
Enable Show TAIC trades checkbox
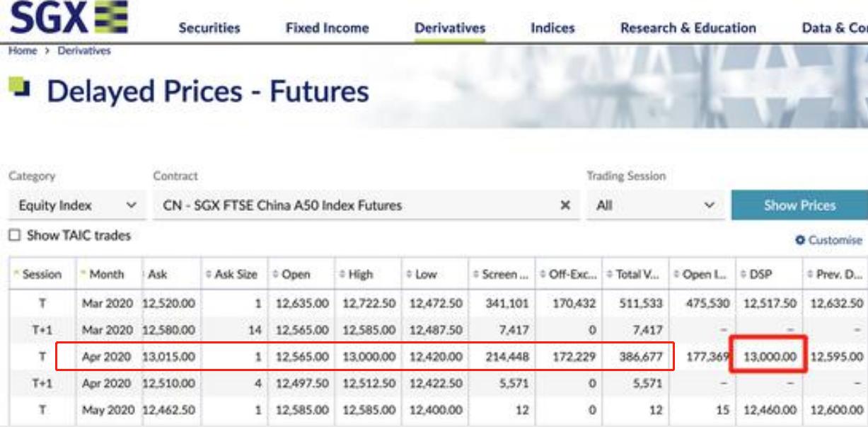[15, 236]
